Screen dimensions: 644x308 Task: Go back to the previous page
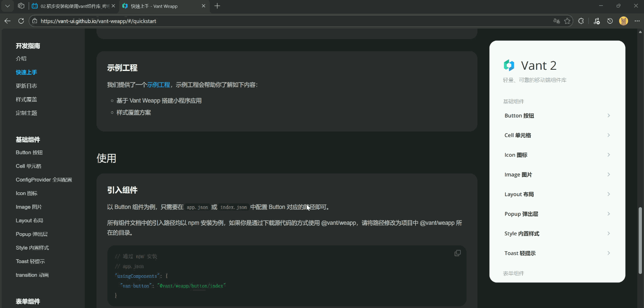pos(8,21)
